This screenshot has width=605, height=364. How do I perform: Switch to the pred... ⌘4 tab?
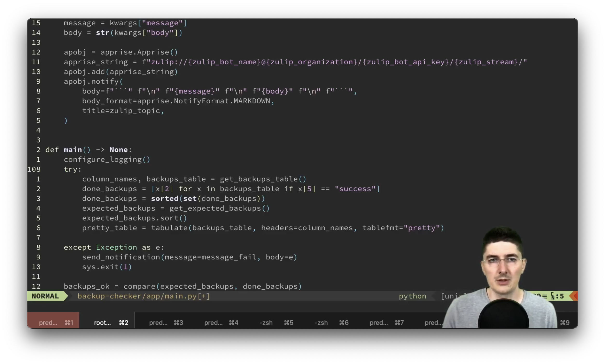pos(221,322)
